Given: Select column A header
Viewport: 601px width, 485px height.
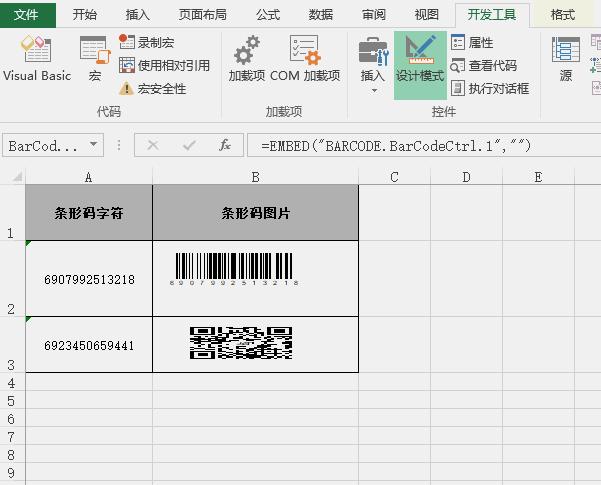Looking at the screenshot, I should pyautogui.click(x=89, y=177).
